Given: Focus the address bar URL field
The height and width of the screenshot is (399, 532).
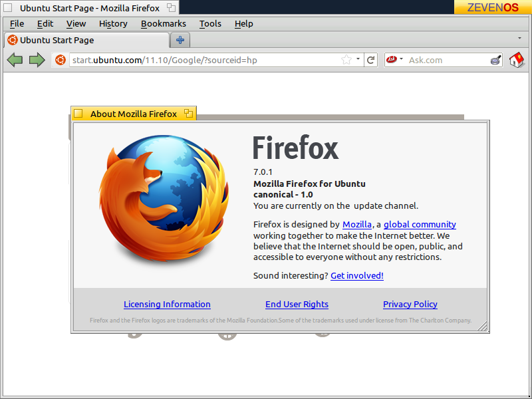Looking at the screenshot, I should (x=205, y=60).
